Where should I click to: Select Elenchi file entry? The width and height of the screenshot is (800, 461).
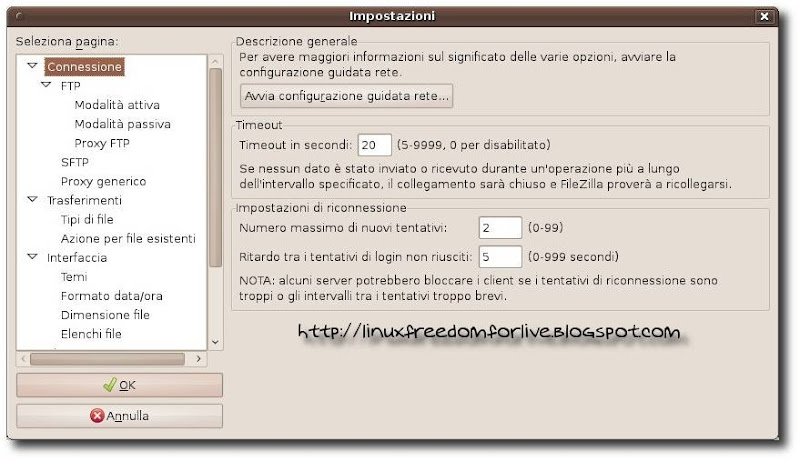pyautogui.click(x=91, y=334)
